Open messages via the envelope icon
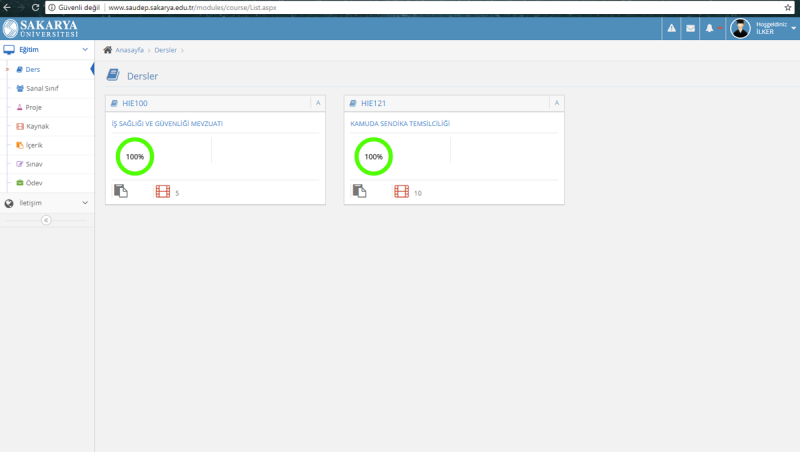The image size is (800, 452). [x=690, y=28]
